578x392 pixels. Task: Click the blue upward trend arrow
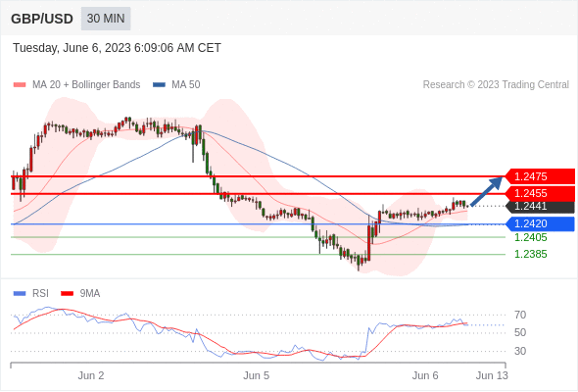click(486, 192)
